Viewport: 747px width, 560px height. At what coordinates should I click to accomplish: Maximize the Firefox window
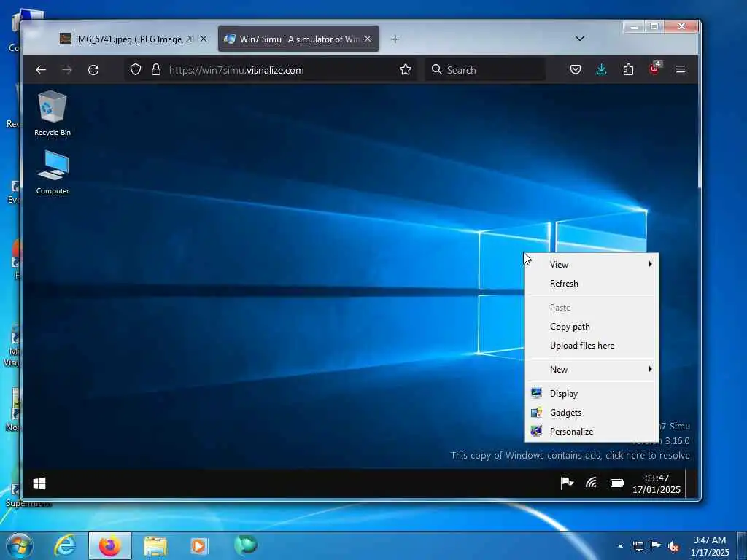654,27
